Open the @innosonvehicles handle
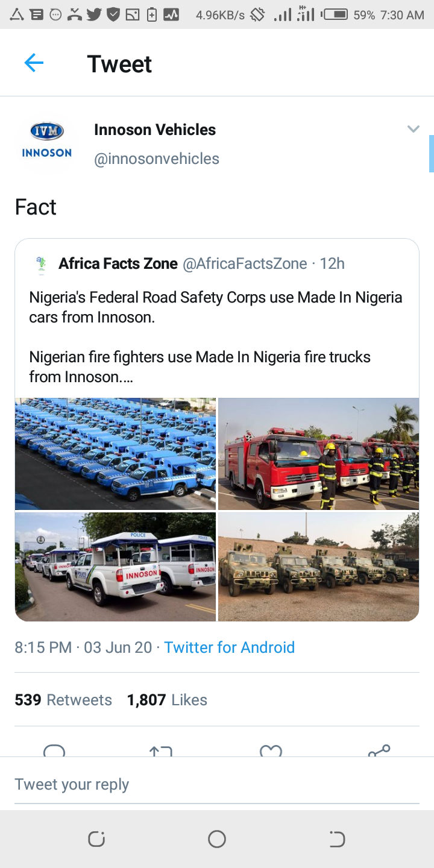The image size is (434, 868). pos(157,159)
